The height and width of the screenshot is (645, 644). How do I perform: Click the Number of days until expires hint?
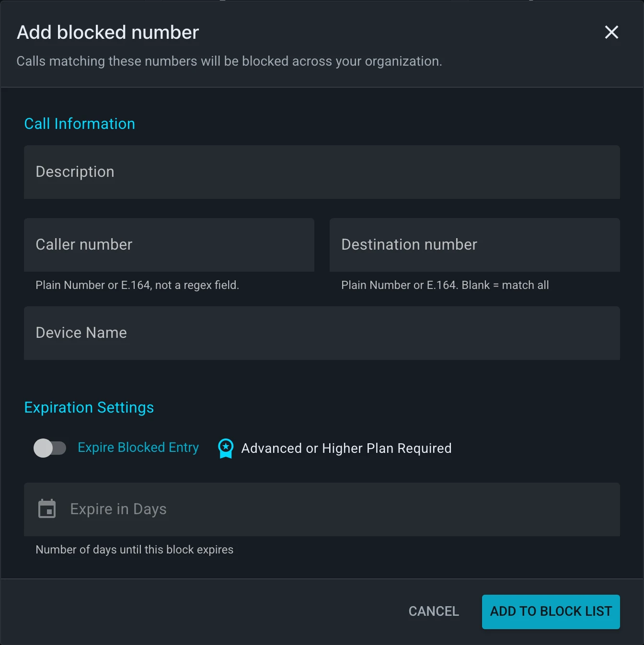point(134,550)
